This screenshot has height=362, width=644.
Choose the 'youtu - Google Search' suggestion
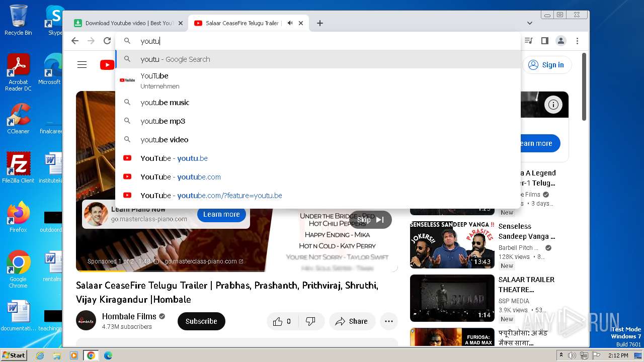click(x=318, y=59)
